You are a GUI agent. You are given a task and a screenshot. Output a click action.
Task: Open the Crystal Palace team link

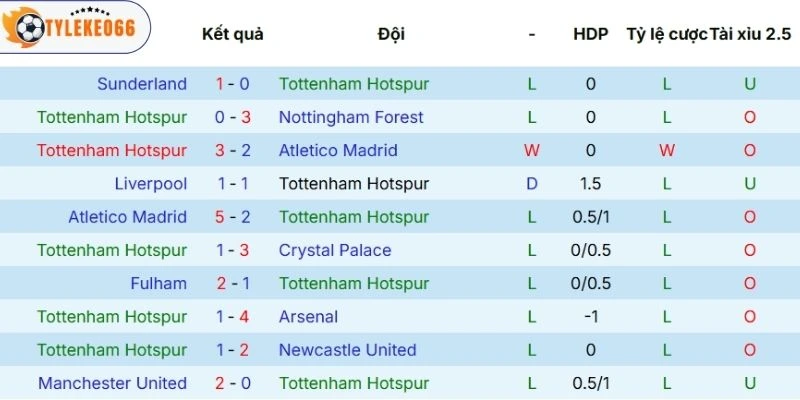(335, 251)
